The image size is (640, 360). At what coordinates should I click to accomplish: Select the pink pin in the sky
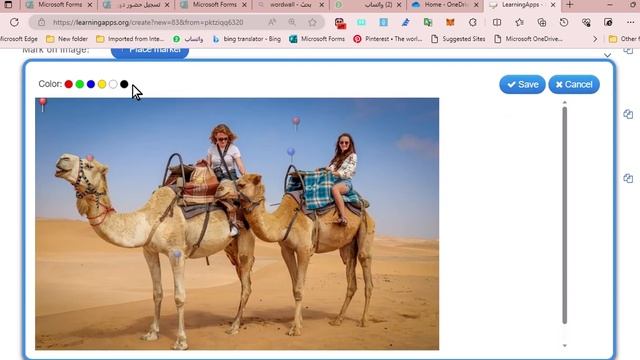296,123
